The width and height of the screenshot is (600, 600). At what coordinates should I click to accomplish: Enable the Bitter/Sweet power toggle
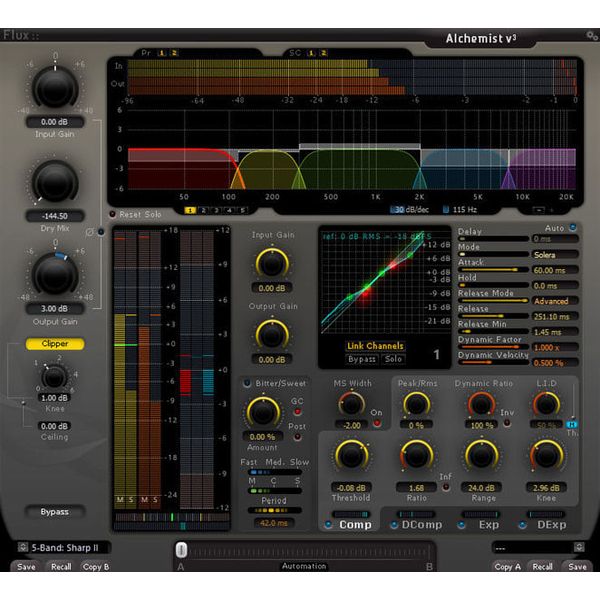click(x=246, y=383)
